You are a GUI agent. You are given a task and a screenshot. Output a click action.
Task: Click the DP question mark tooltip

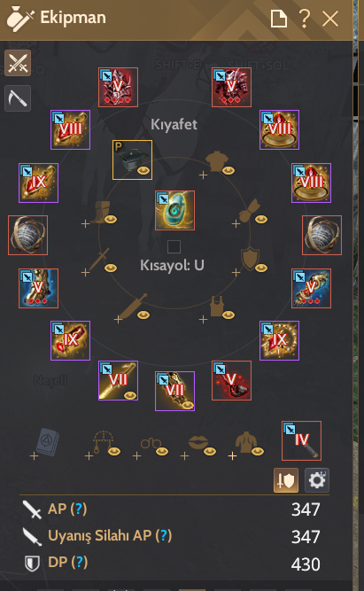[79, 562]
